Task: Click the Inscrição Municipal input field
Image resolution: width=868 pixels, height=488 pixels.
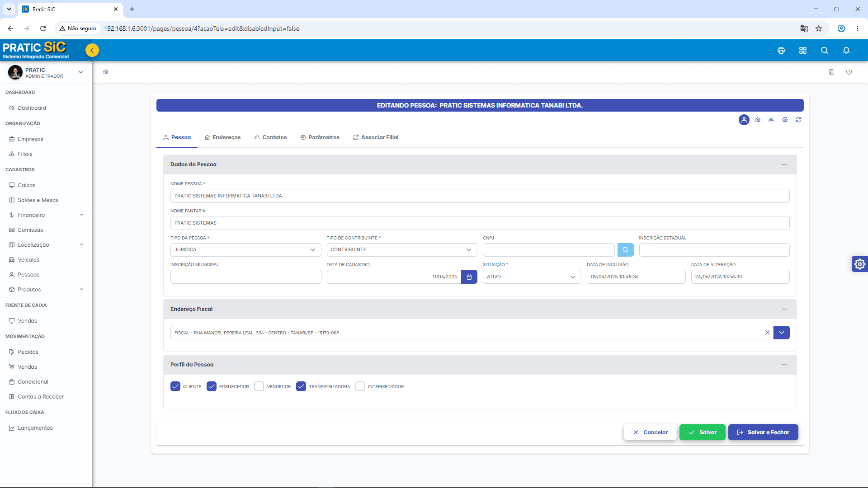Action: 245,277
